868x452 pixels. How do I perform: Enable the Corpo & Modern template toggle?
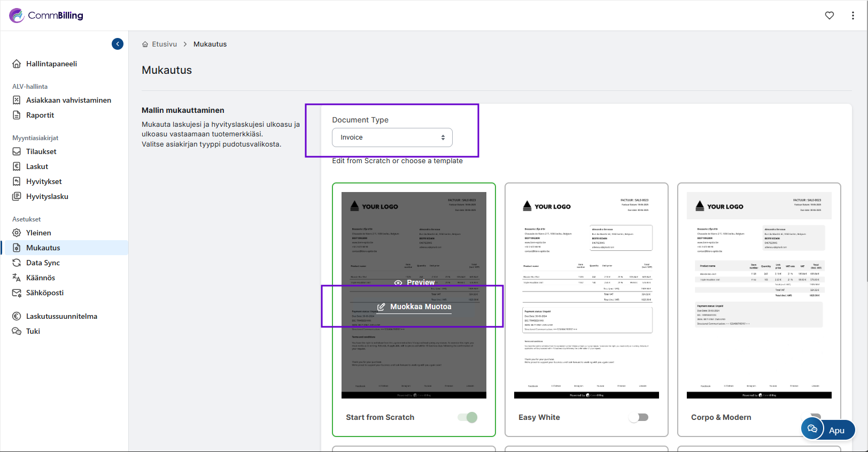[814, 416]
